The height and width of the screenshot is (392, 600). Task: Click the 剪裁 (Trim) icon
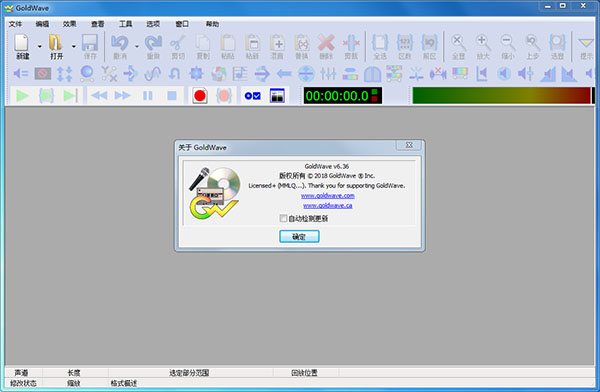tap(351, 43)
